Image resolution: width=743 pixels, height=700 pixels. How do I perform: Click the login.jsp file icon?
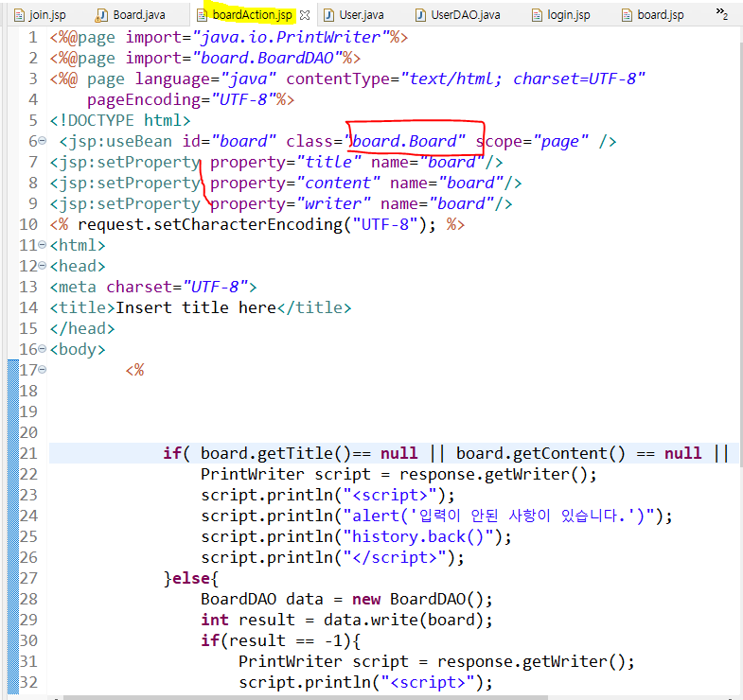[x=537, y=16]
